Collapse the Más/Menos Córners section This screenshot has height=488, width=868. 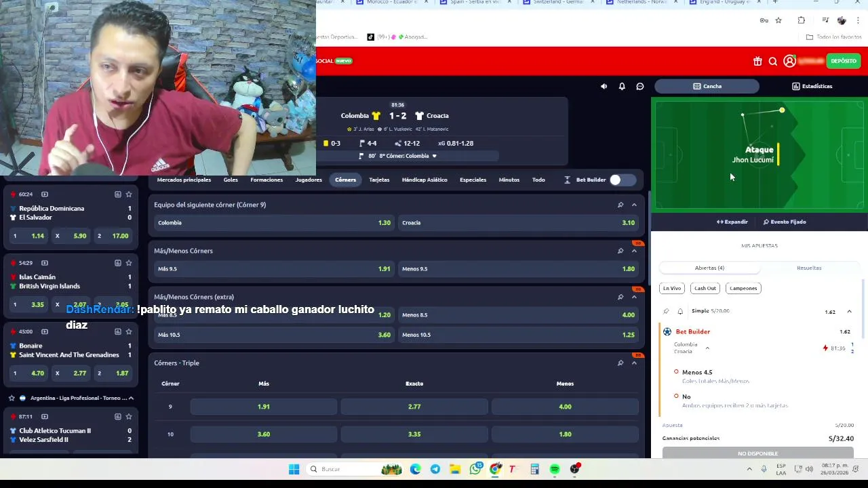click(x=634, y=251)
